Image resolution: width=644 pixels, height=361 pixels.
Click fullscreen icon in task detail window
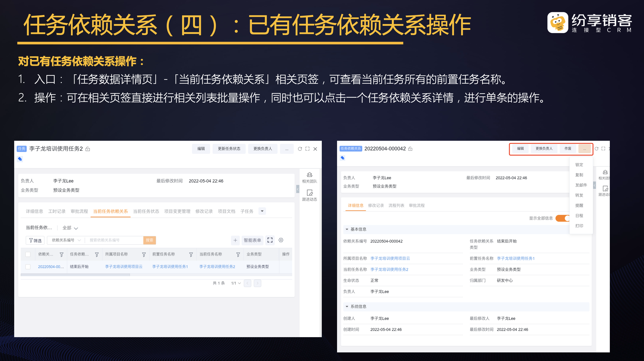pyautogui.click(x=308, y=149)
